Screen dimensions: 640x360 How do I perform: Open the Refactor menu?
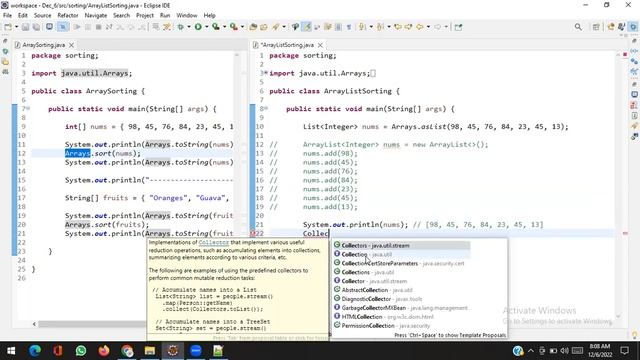tap(68, 16)
